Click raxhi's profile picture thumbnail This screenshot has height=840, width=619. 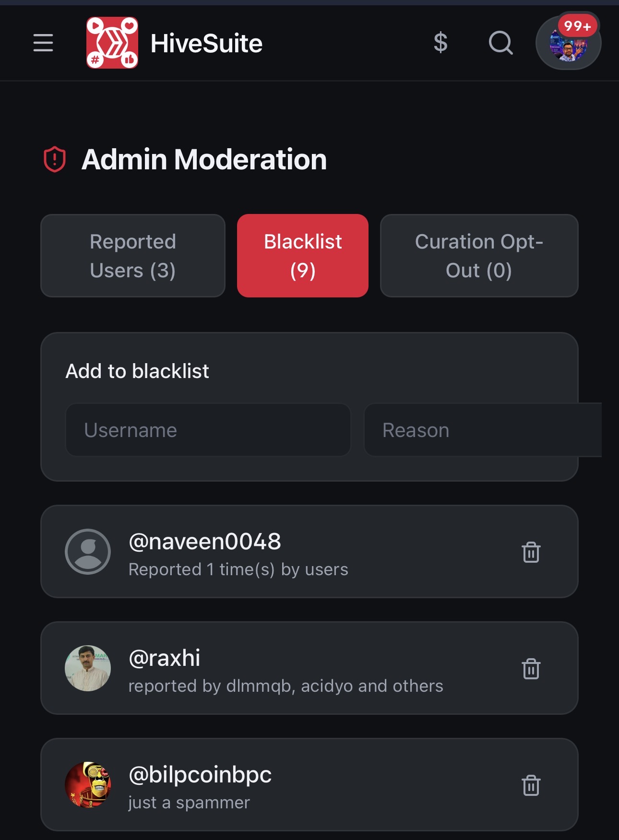(88, 668)
